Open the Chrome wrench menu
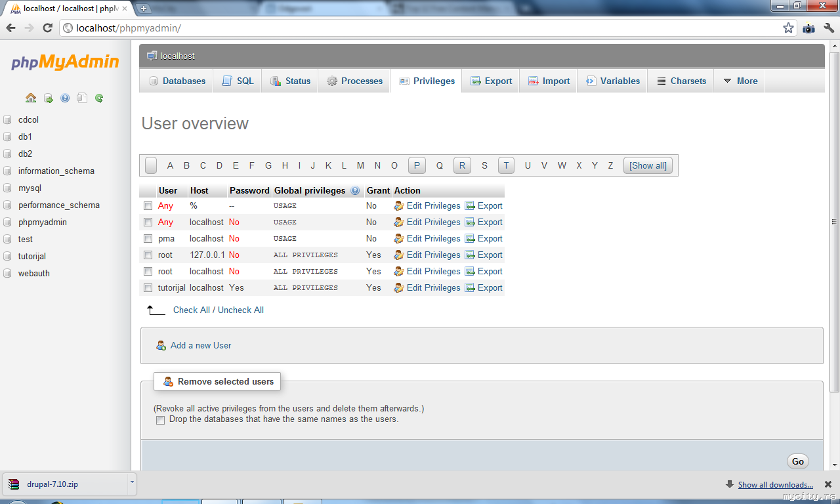The image size is (840, 504). [x=828, y=28]
